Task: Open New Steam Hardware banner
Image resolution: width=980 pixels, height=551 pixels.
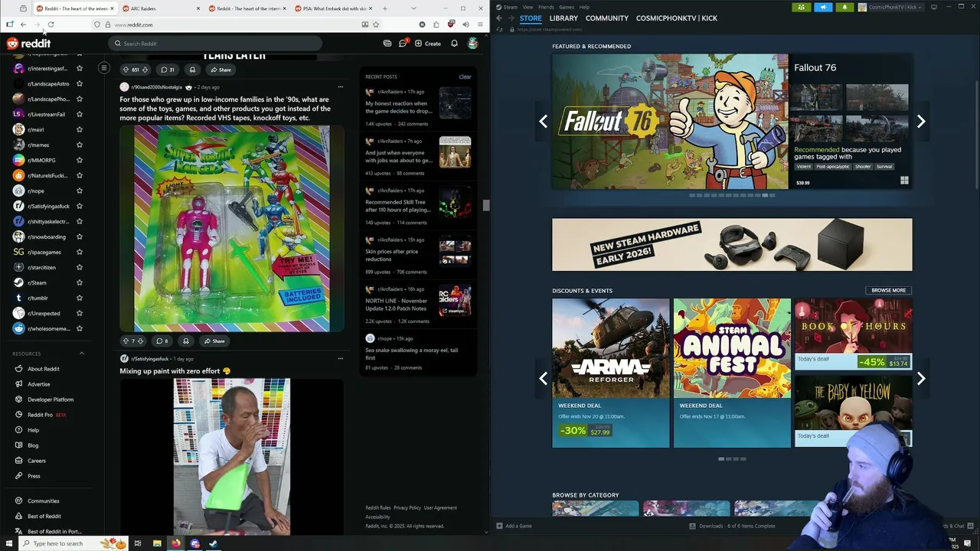Action: (x=732, y=245)
